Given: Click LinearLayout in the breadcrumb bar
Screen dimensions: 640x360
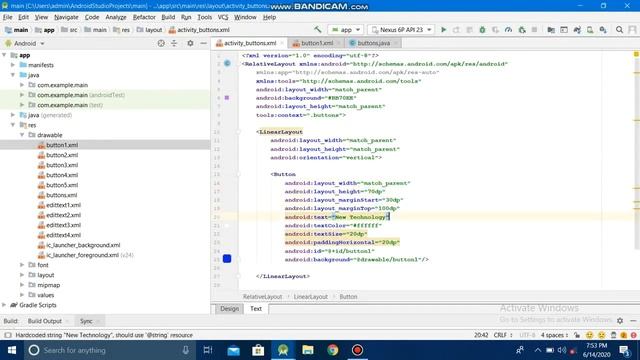Looking at the screenshot, I should tap(311, 297).
